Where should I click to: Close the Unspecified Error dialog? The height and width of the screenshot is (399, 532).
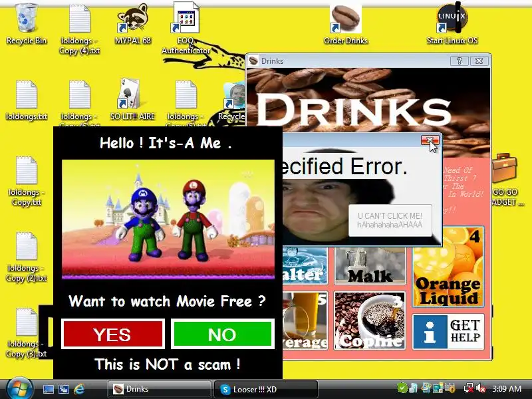click(x=430, y=140)
